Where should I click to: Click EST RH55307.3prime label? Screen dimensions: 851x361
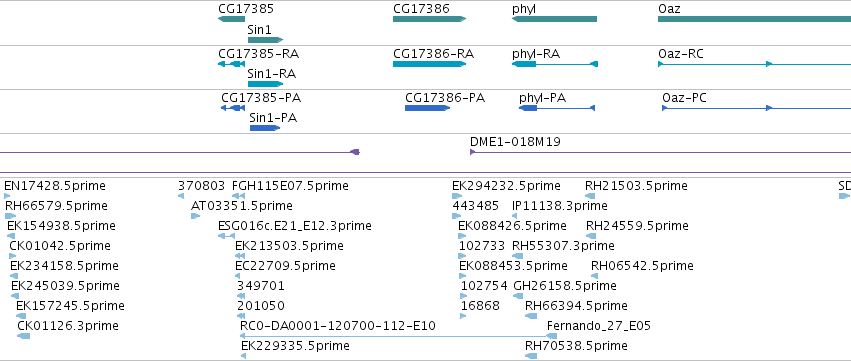[x=563, y=245]
